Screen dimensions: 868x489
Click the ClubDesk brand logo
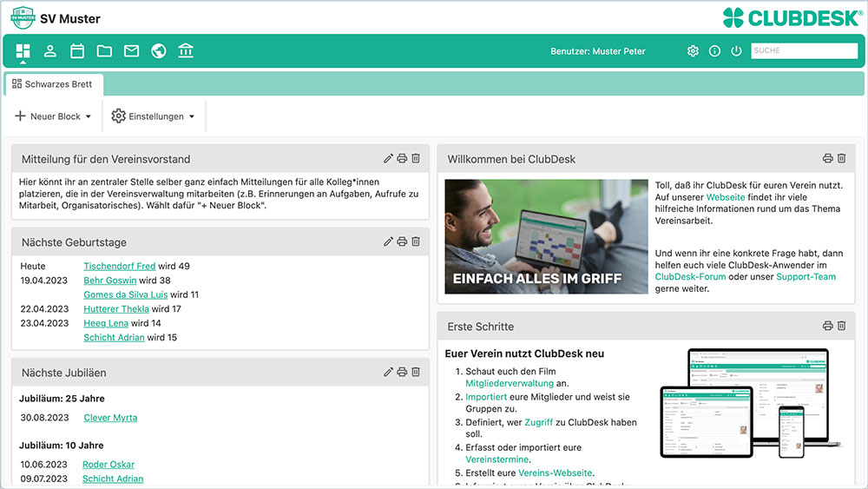792,17
